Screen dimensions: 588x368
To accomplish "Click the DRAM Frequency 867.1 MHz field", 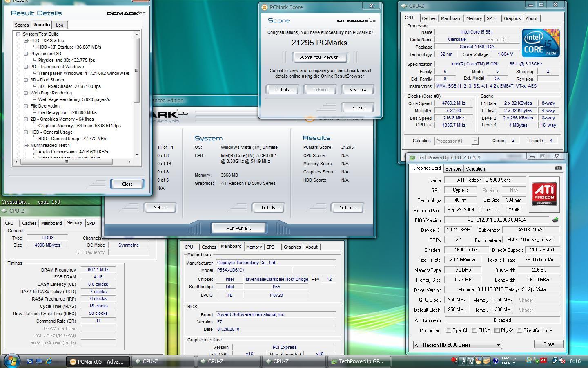I will click(98, 270).
